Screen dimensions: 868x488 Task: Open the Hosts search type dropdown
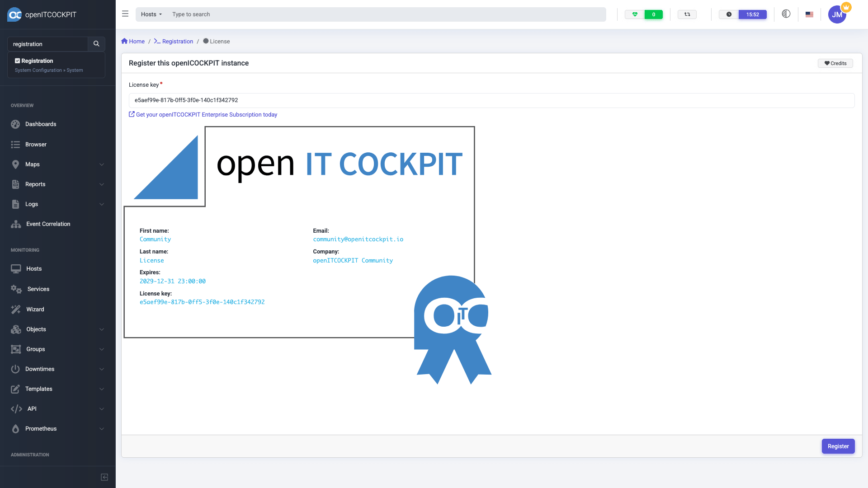pyautogui.click(x=151, y=14)
